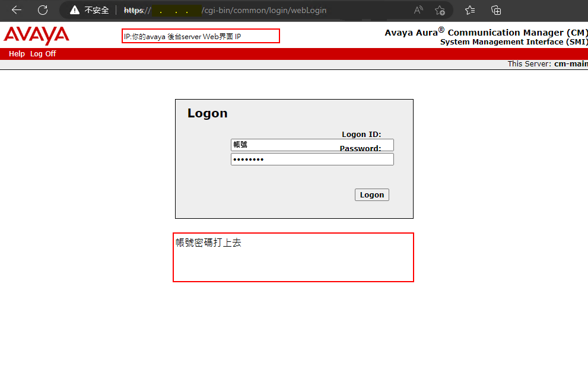Add this page to favorites star icon
The width and height of the screenshot is (588, 386).
[x=440, y=10]
